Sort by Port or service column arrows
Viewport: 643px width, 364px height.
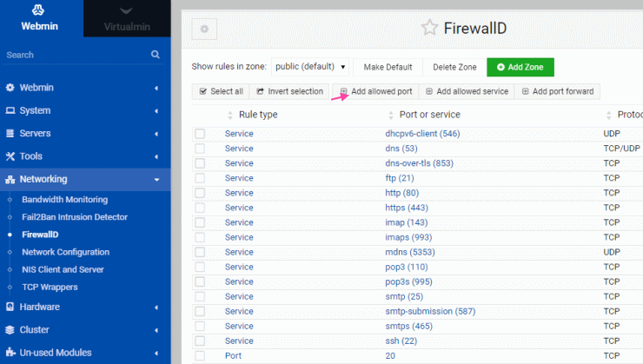click(390, 116)
